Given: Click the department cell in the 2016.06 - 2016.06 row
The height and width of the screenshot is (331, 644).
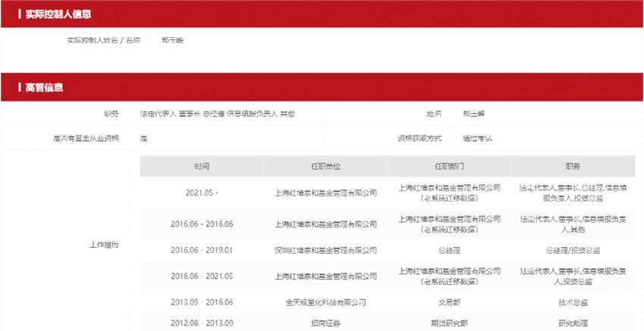Looking at the screenshot, I should 450,224.
